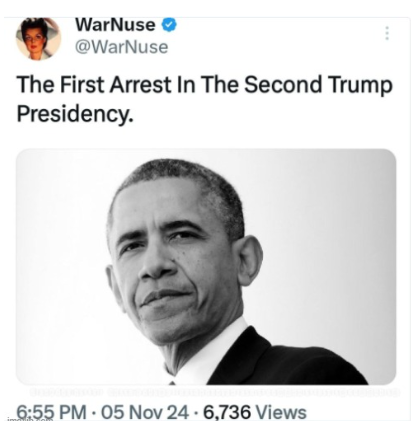Open the attached black-and-white portrait image
This screenshot has width=411, height=421.
point(206,267)
